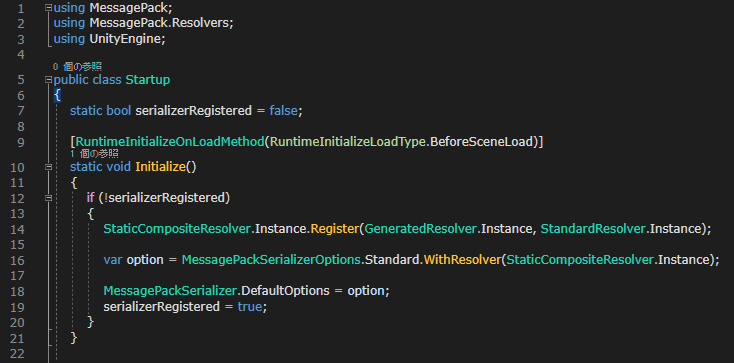Click BeforeSceneLoad enum value

pos(483,142)
